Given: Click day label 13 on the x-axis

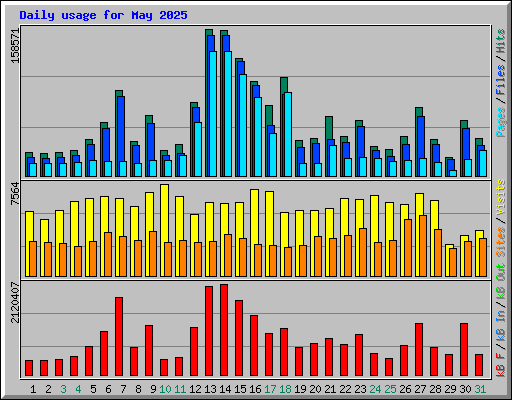Looking at the screenshot, I should (x=210, y=389).
